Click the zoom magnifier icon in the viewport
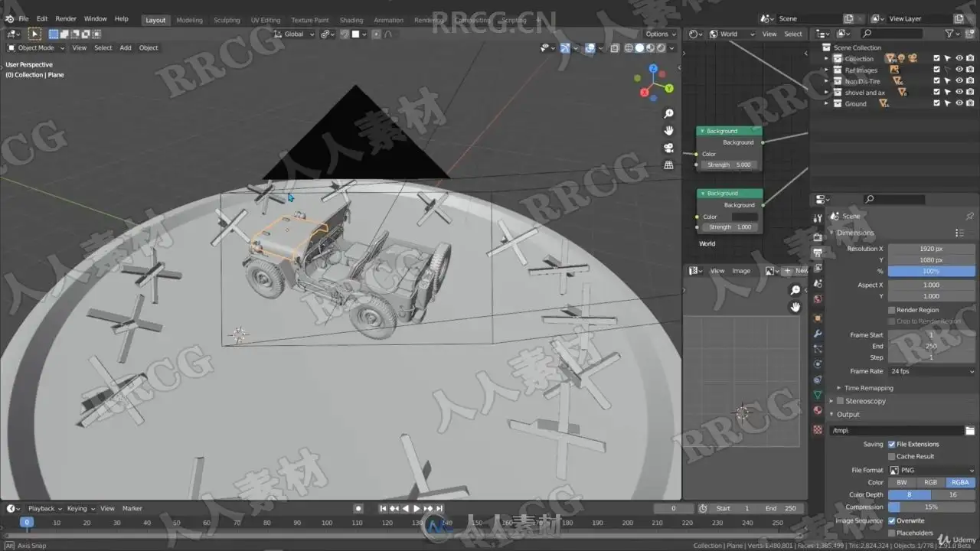Screen dimensions: 980x551 pyautogui.click(x=668, y=113)
